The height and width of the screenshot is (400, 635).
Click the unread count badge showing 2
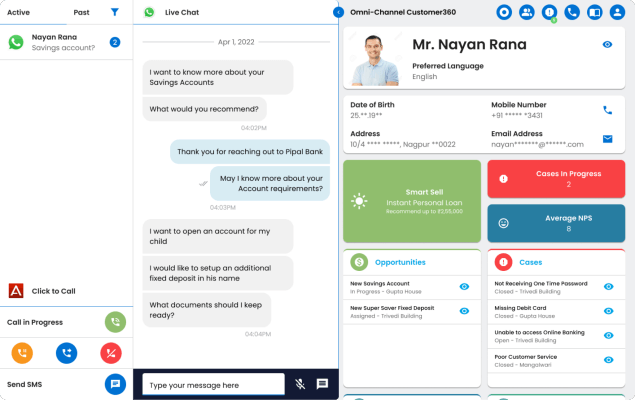point(115,42)
